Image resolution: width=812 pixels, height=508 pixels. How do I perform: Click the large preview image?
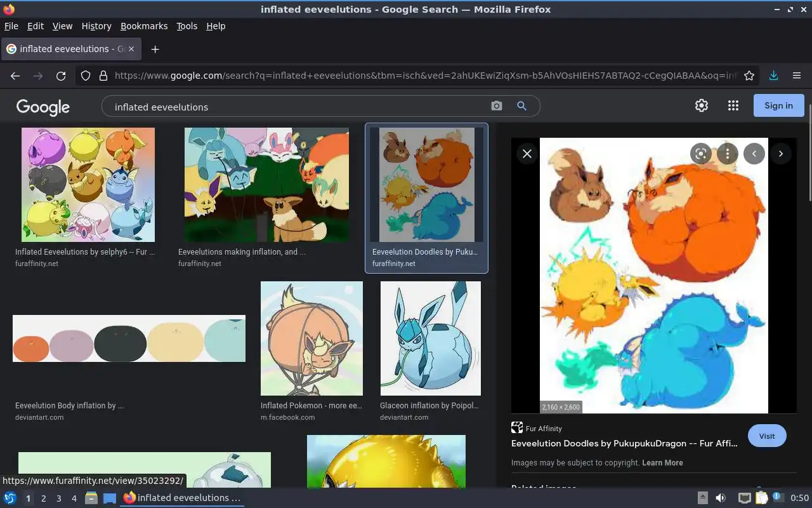[x=654, y=276]
